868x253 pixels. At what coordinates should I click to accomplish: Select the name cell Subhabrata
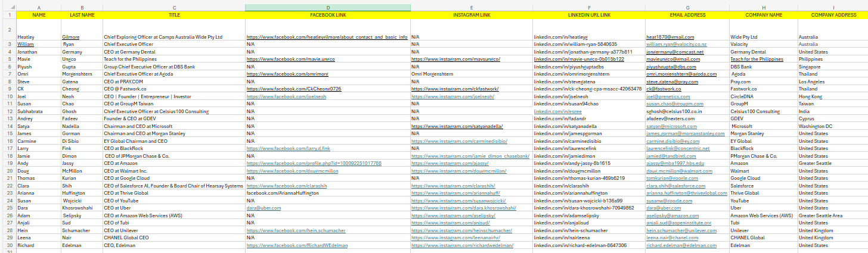39,111
